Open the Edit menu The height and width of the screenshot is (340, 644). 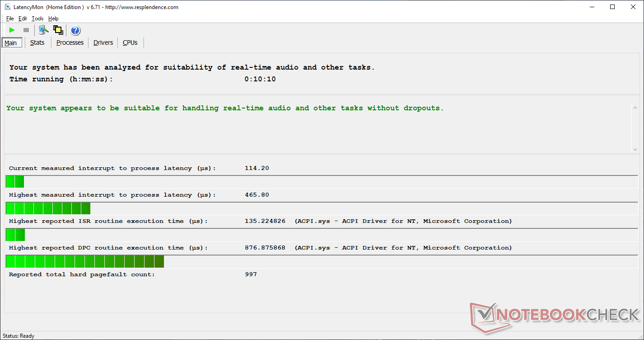[x=23, y=19]
